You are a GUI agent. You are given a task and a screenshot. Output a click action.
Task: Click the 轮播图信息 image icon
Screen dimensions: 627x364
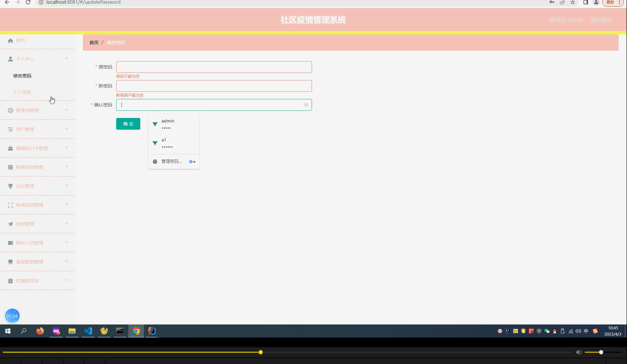pyautogui.click(x=10, y=280)
